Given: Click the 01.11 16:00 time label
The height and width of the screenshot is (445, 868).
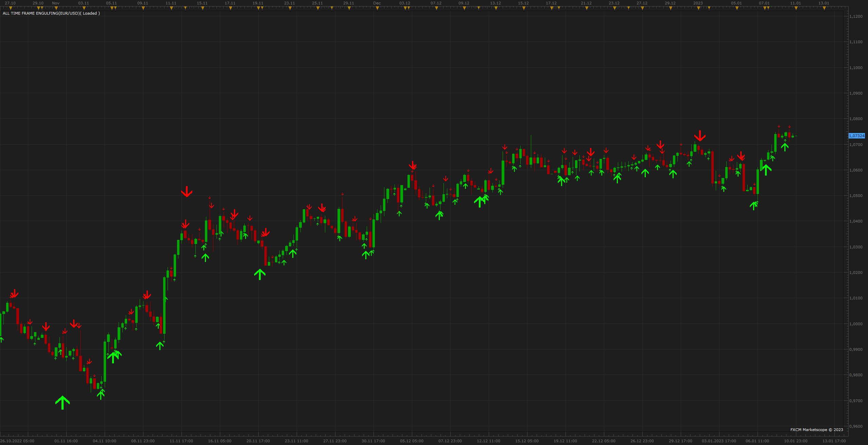Looking at the screenshot, I should (x=66, y=441).
